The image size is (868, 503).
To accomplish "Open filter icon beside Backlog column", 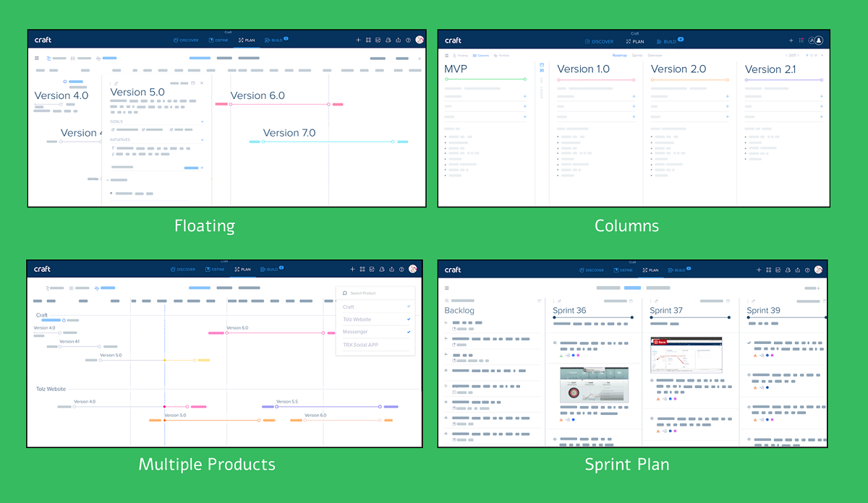I will click(x=539, y=301).
